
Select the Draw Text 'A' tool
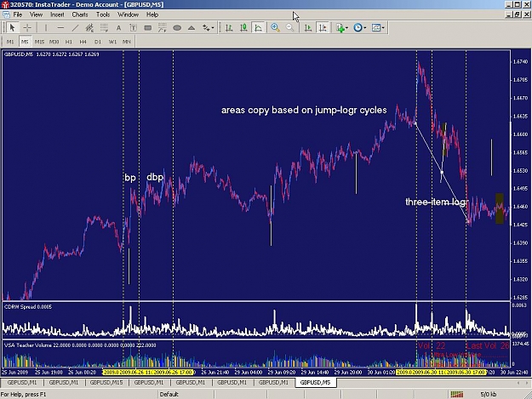click(118, 27)
